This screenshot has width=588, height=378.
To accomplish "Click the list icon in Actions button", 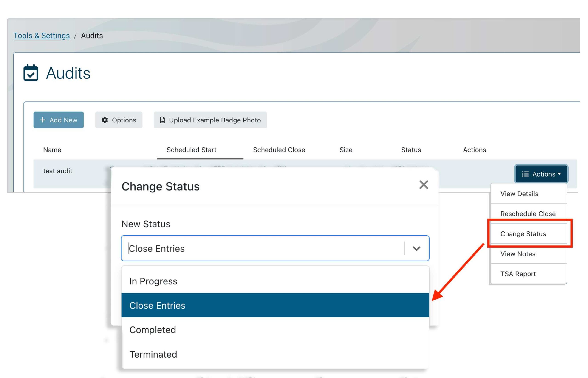I will (525, 174).
